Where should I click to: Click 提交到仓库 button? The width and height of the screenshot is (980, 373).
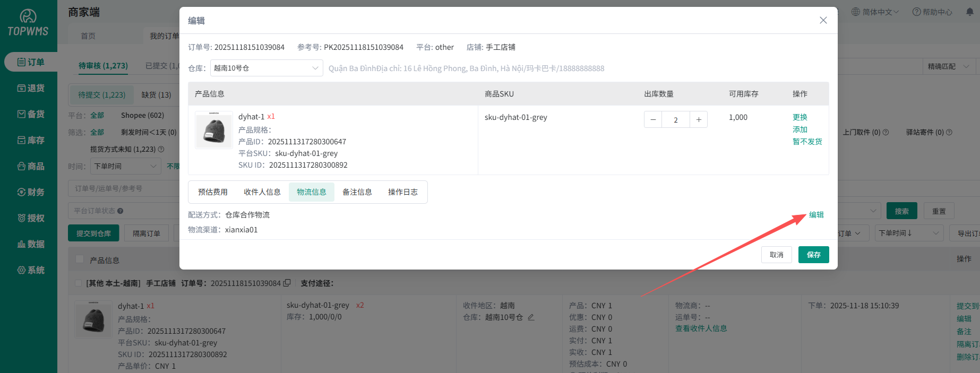pos(93,233)
